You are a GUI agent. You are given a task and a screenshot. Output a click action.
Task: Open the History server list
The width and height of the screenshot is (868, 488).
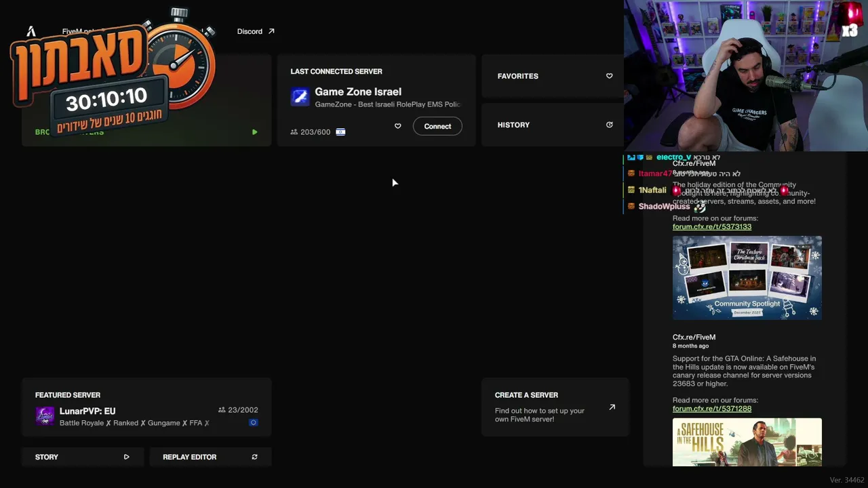pos(553,125)
